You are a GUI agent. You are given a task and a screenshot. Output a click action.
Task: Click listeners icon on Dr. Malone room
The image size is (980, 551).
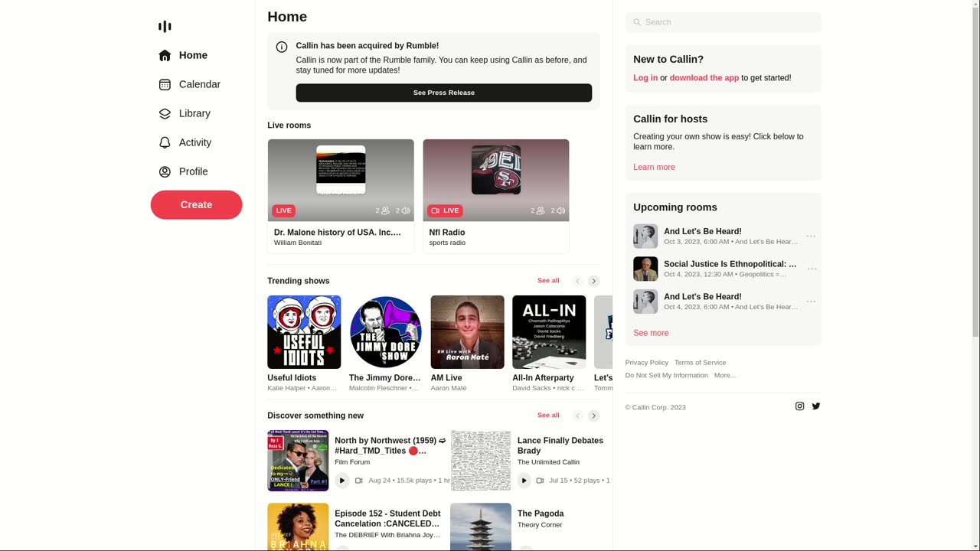385,210
